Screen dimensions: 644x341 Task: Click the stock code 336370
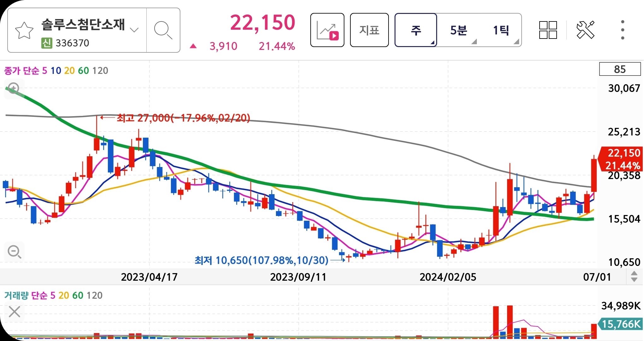coord(72,43)
